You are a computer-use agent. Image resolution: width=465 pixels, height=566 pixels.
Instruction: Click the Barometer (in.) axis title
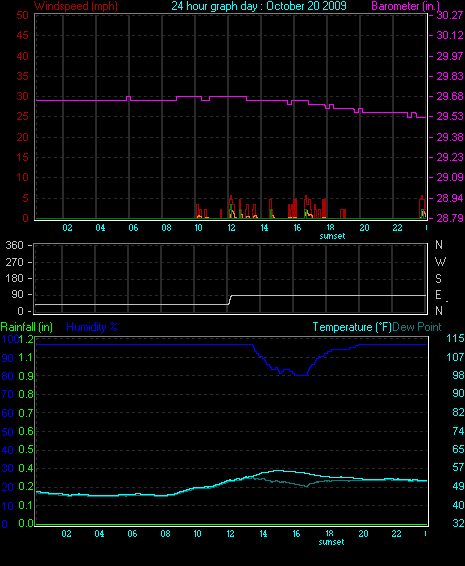406,6
